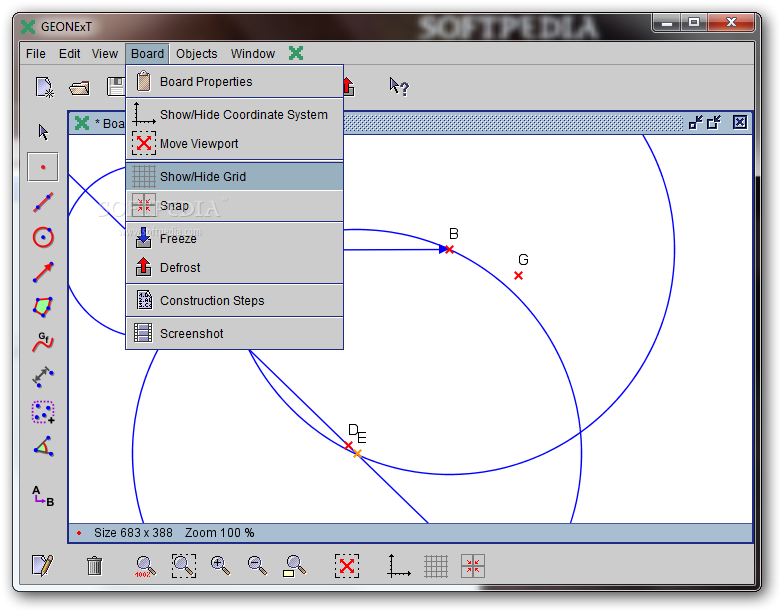The width and height of the screenshot is (782, 612).
Task: Click the Open file folder icon
Action: tap(80, 88)
